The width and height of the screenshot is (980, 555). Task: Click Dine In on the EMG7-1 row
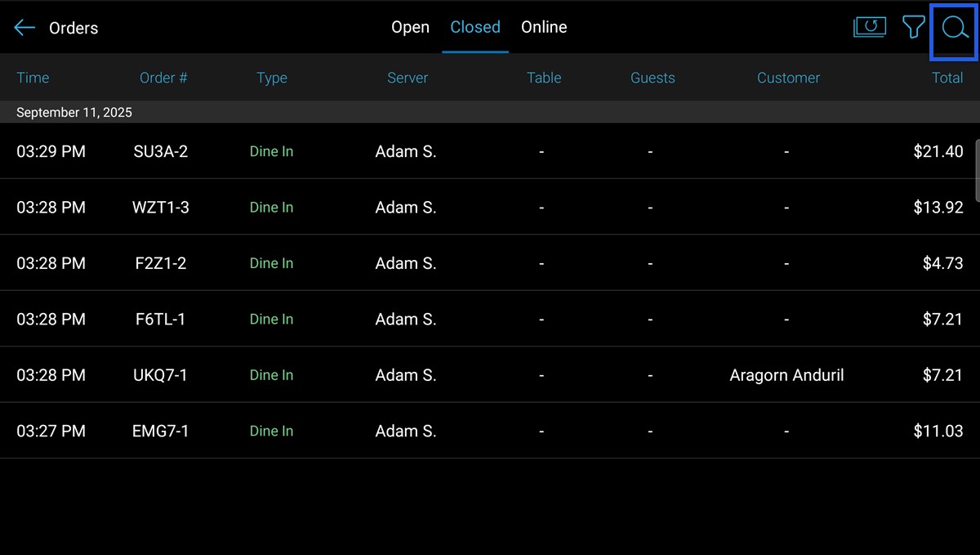271,431
